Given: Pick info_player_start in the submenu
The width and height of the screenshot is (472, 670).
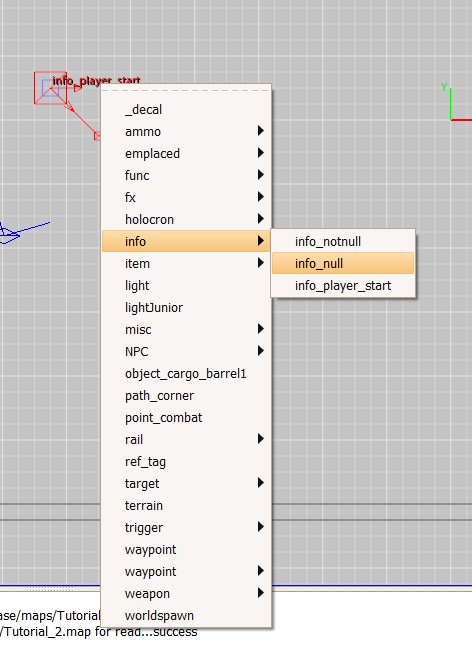Looking at the screenshot, I should (343, 285).
